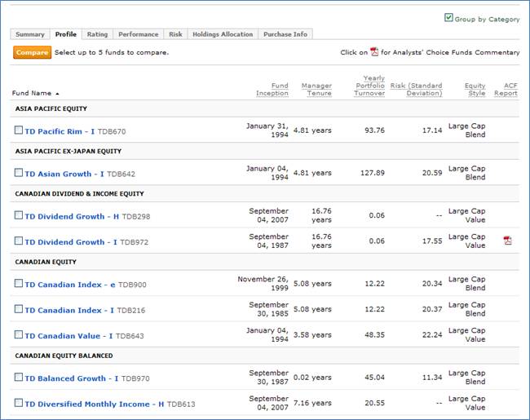Sort by Equity Style column header
The height and width of the screenshot is (420, 530).
(x=475, y=89)
